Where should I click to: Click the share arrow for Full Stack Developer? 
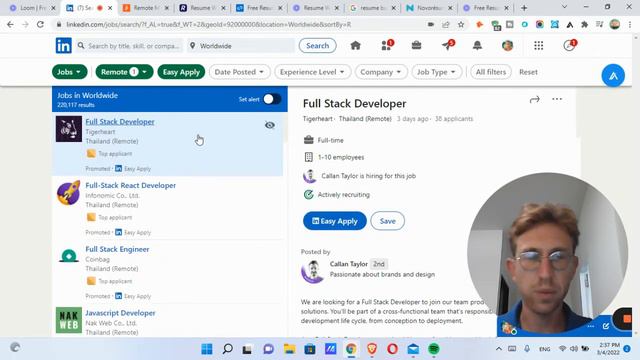click(x=534, y=99)
